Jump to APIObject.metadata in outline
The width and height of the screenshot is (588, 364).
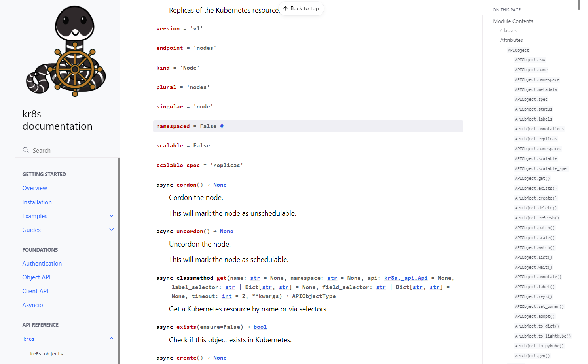536,90
